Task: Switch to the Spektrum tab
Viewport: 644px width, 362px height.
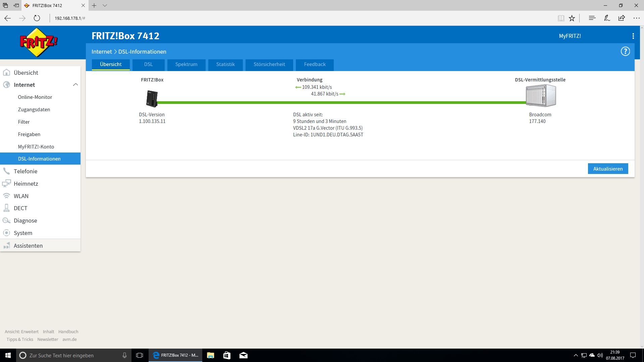Action: pyautogui.click(x=186, y=64)
